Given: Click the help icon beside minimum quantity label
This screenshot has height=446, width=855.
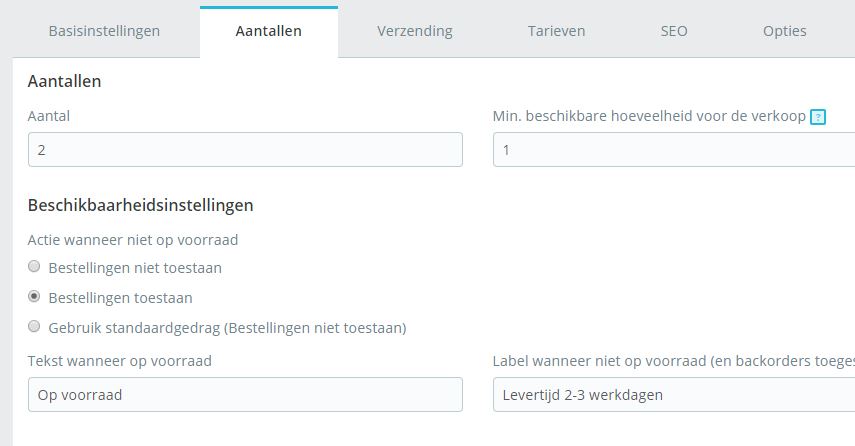Looking at the screenshot, I should [x=818, y=117].
